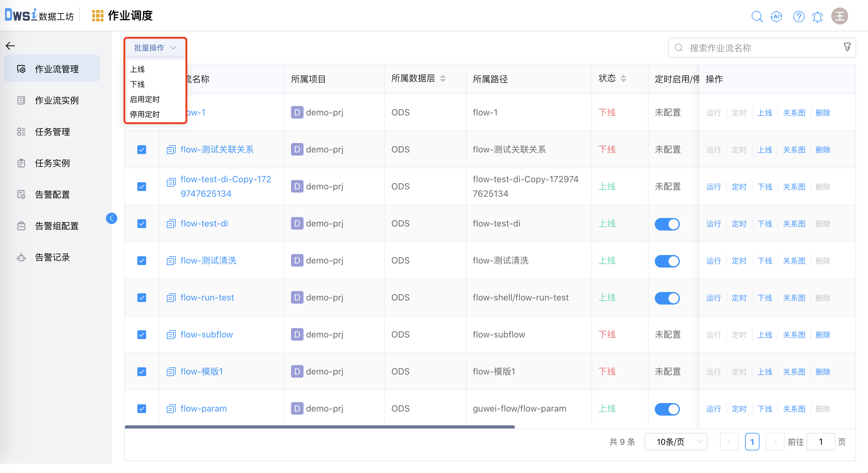Select 启用定时 from batch menu
Image resolution: width=868 pixels, height=473 pixels.
click(x=145, y=99)
